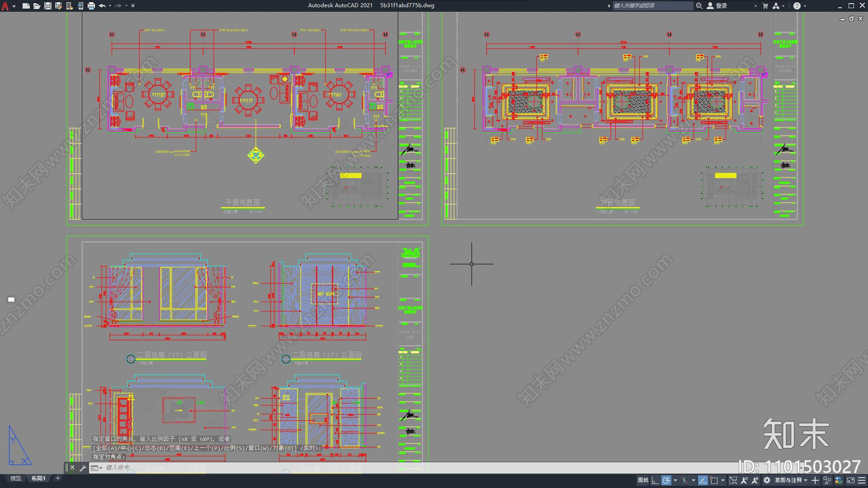Open the annotation scale visibility icon

[x=744, y=480]
